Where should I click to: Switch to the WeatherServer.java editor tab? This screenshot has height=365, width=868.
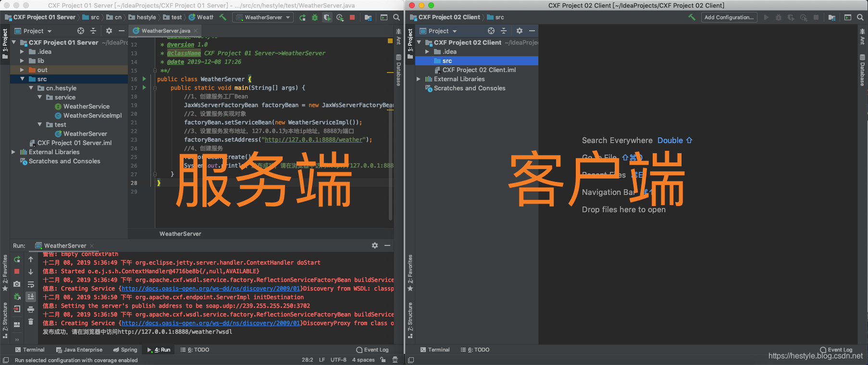pos(165,31)
